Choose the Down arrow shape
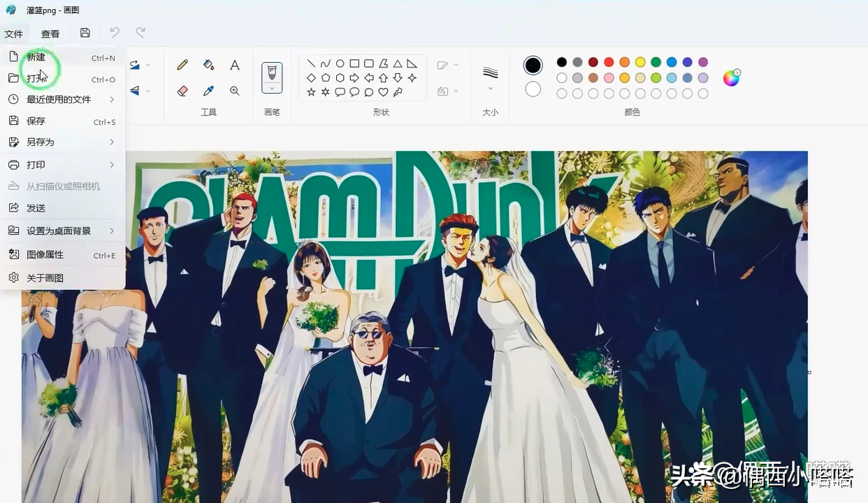868x503 pixels. tap(398, 78)
